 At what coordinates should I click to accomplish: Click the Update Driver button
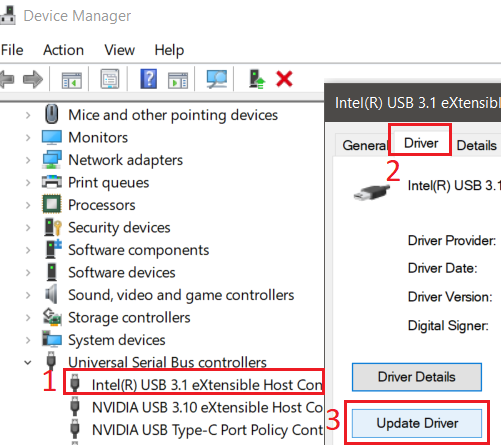417,423
